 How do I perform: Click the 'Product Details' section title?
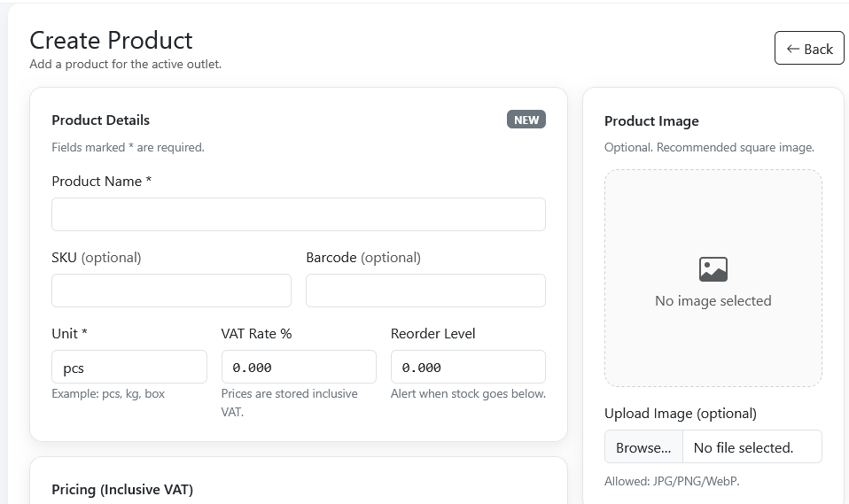click(101, 120)
